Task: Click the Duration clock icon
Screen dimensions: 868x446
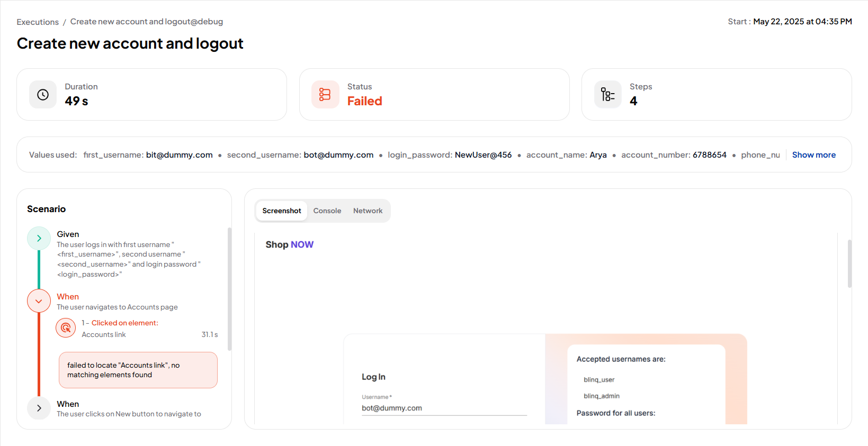Action: click(x=43, y=95)
